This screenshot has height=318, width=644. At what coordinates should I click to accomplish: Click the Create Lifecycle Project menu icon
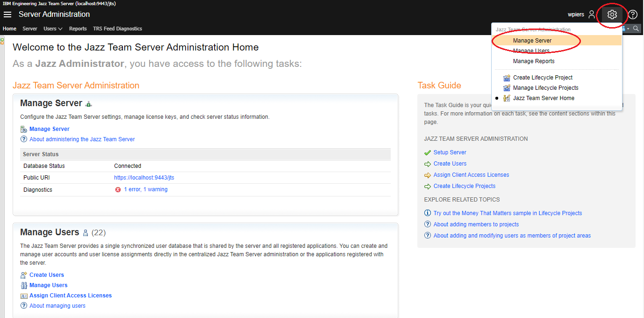[507, 78]
